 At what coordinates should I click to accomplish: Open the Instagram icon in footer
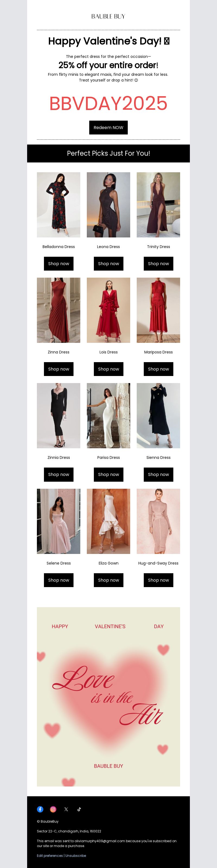(53, 809)
